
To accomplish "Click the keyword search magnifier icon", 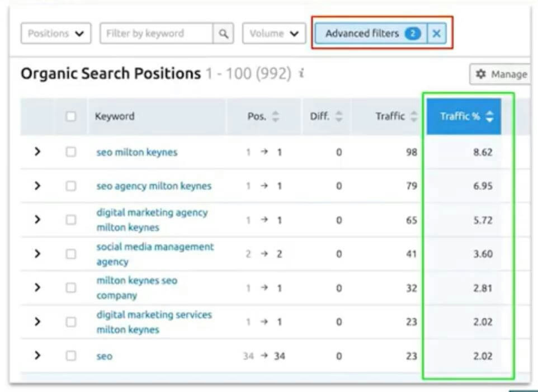I will click(x=223, y=34).
